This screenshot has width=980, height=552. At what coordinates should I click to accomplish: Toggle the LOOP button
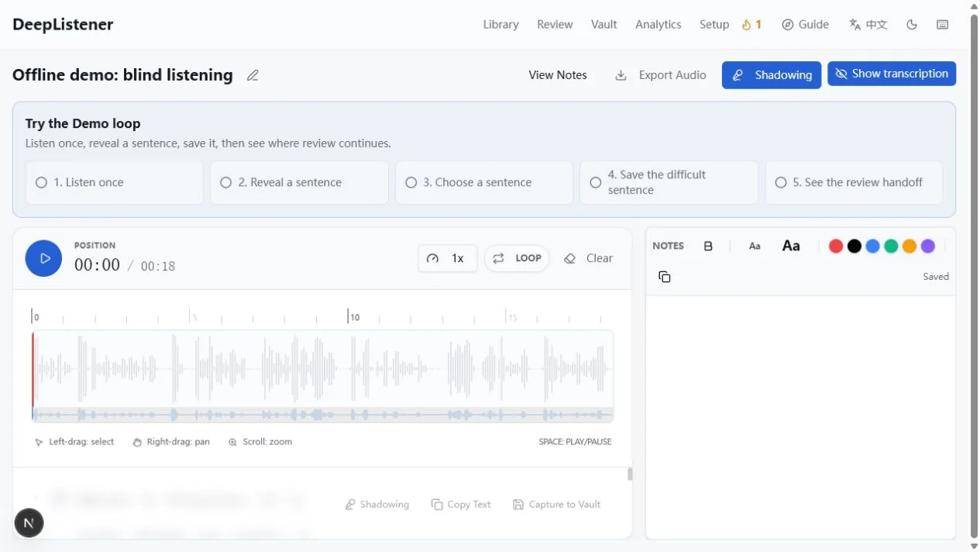[x=517, y=258]
